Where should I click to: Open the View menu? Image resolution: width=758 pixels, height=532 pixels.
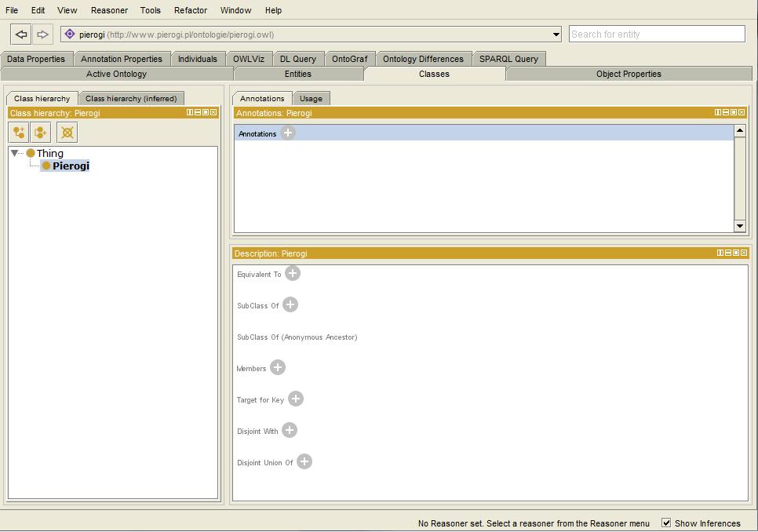[67, 10]
